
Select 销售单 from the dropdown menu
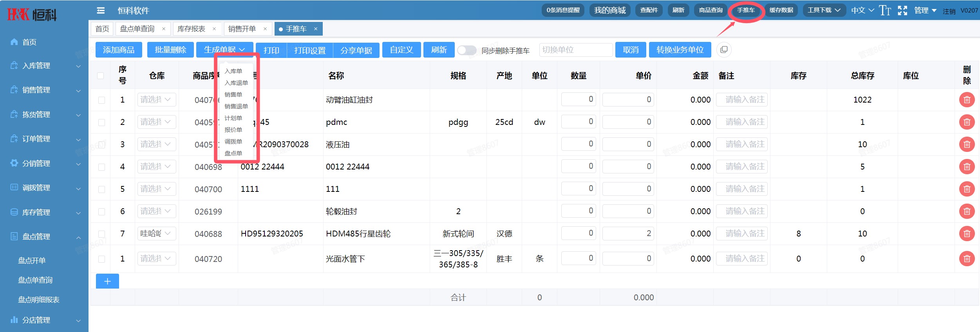[x=233, y=95]
